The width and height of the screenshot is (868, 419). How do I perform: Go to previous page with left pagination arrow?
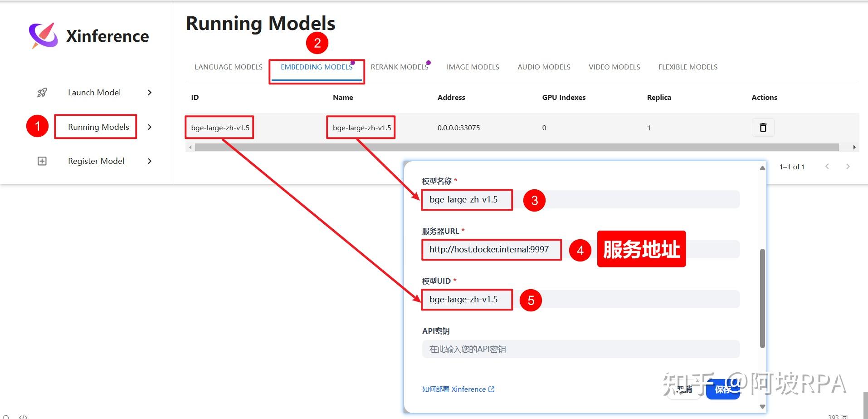[827, 166]
